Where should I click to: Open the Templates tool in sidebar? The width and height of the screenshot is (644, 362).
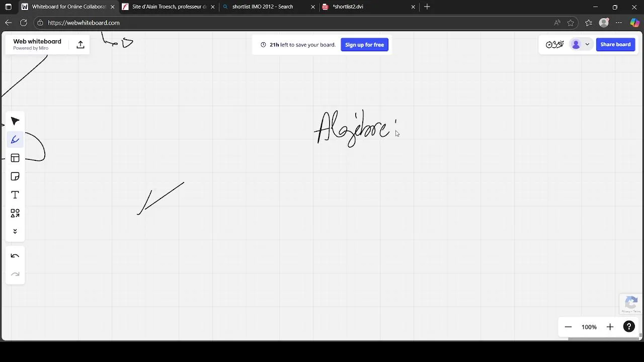tap(15, 158)
